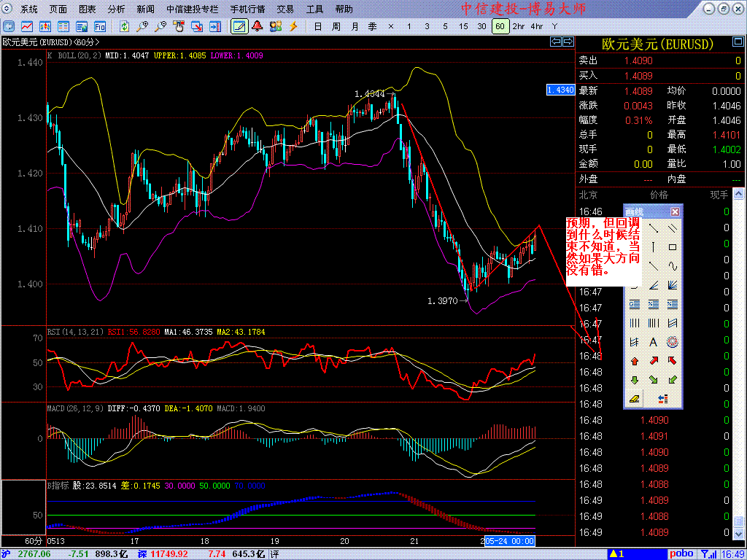
Task: Click the Y period button
Action: tap(554, 26)
